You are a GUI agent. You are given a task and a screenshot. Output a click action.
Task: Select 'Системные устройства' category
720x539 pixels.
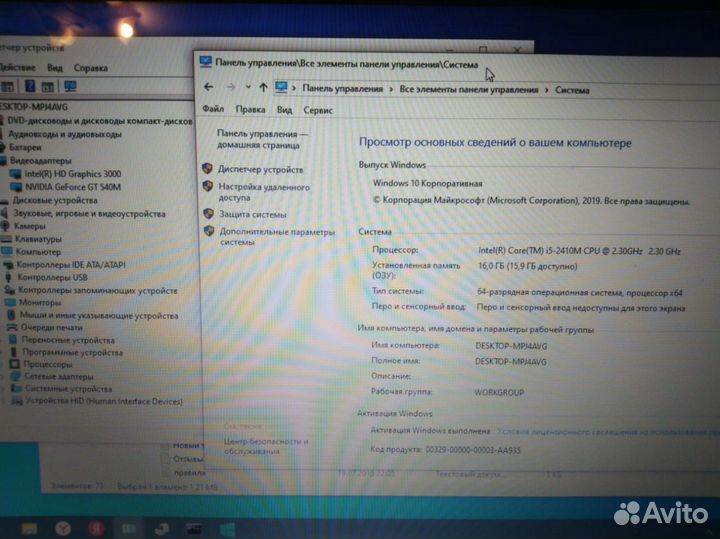(68, 388)
